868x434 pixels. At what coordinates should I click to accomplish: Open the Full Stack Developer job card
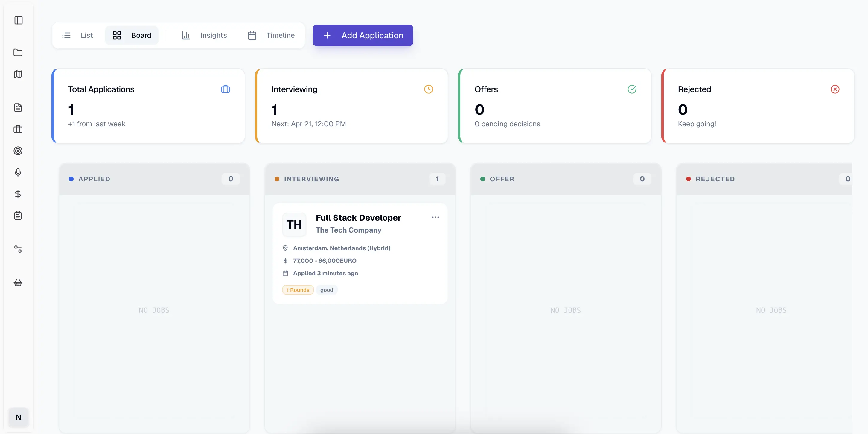(x=358, y=218)
